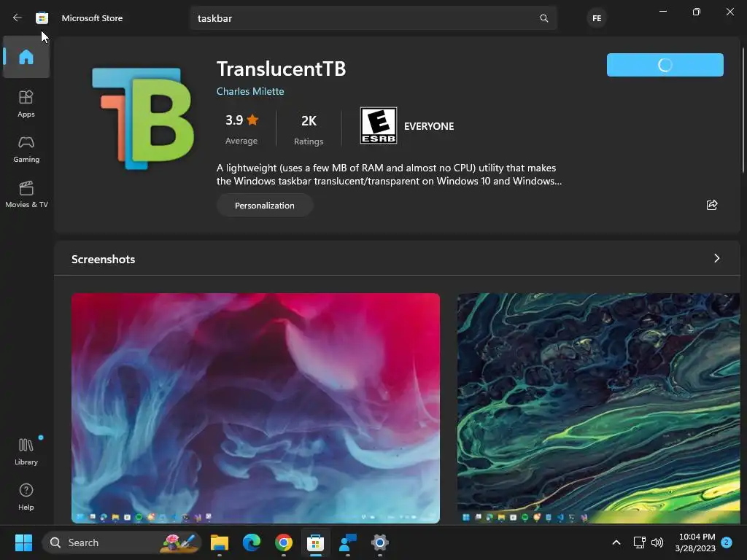This screenshot has width=747, height=560.
Task: Click the search magnifier icon in search box
Action: click(543, 18)
